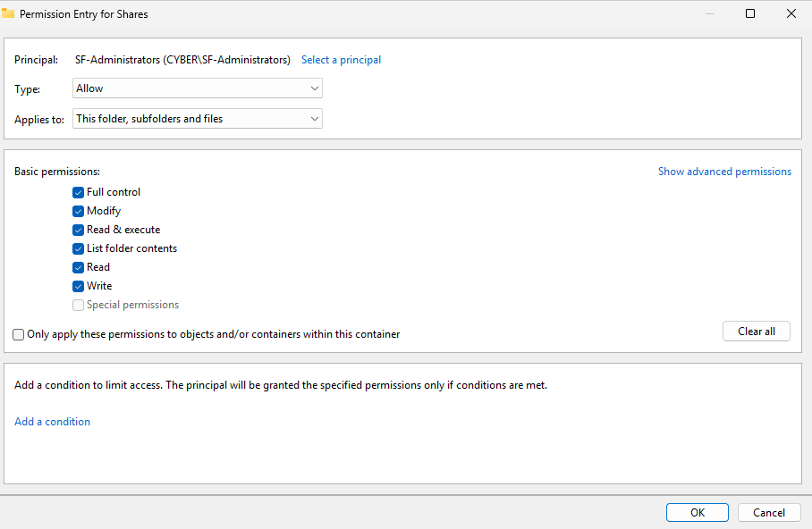812x529 pixels.
Task: Click Add a condition link
Action: pyautogui.click(x=52, y=422)
